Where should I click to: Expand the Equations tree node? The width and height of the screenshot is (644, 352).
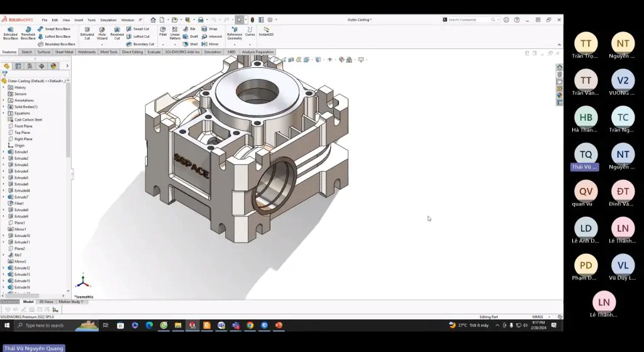click(4, 113)
